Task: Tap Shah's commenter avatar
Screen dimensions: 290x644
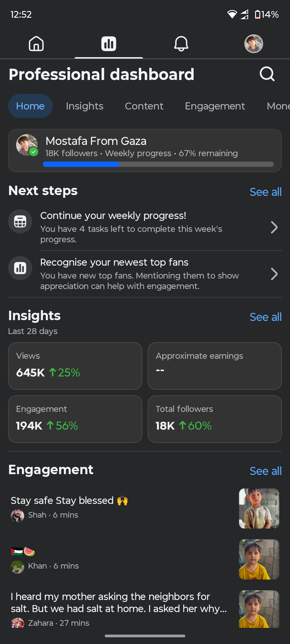Action: (x=17, y=515)
